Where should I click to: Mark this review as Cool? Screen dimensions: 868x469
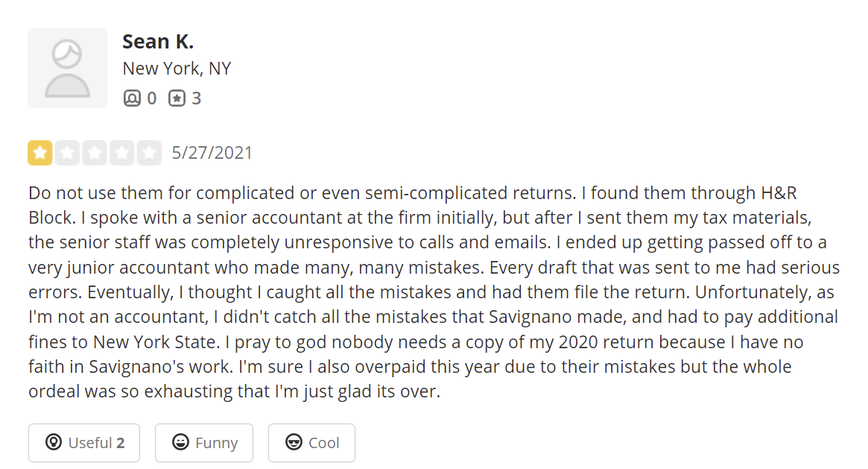tap(311, 443)
